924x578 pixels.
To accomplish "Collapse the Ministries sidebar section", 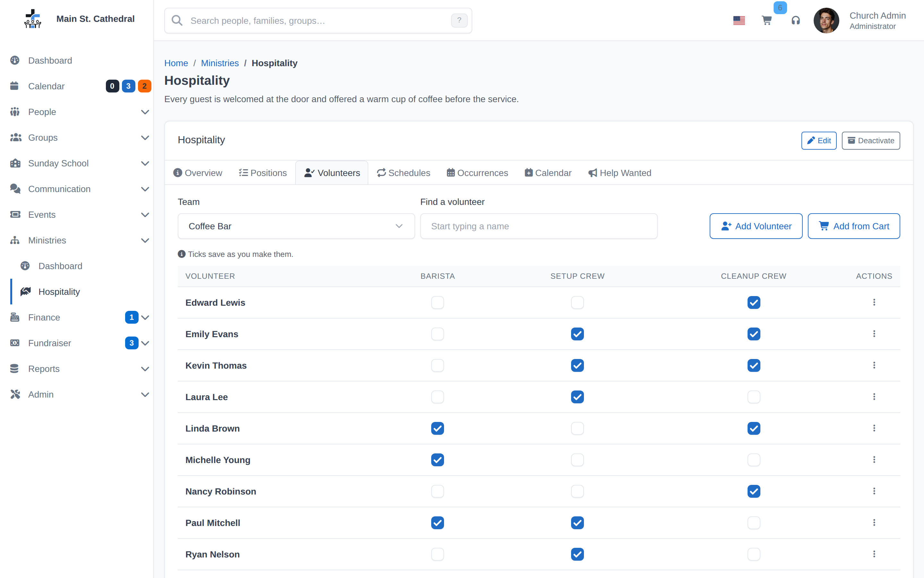I will tap(145, 241).
